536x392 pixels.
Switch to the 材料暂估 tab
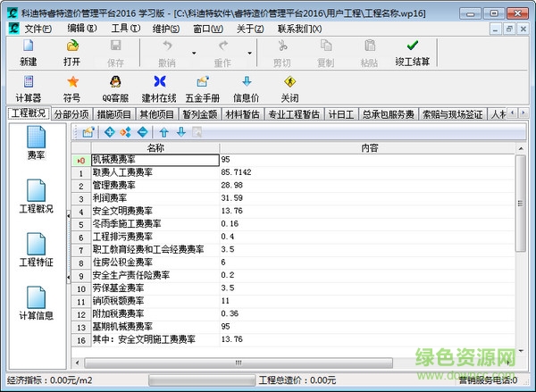click(243, 114)
